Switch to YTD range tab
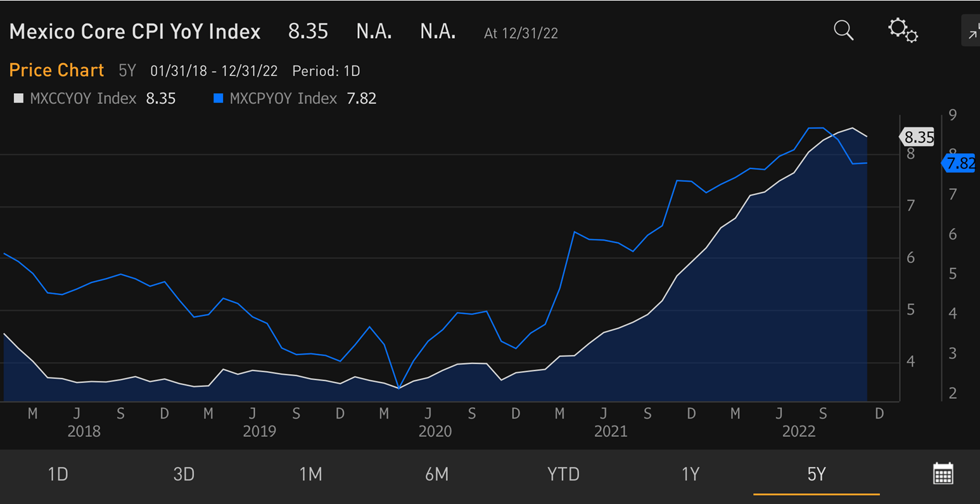Screen dimensions: 980x504 563,474
